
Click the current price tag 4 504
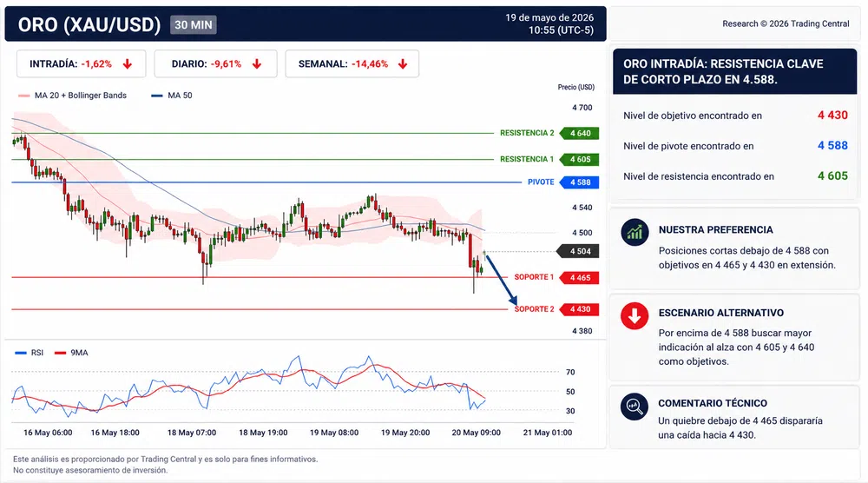[577, 251]
